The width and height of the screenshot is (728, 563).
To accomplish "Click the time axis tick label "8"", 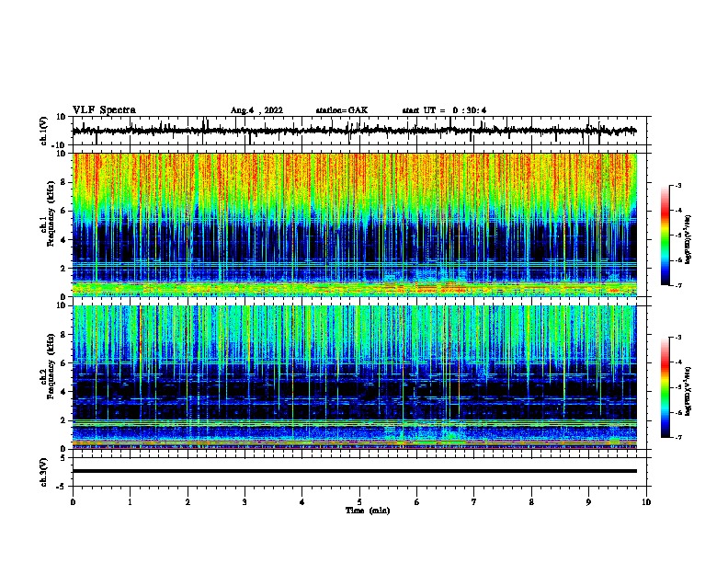I will click(x=531, y=502).
